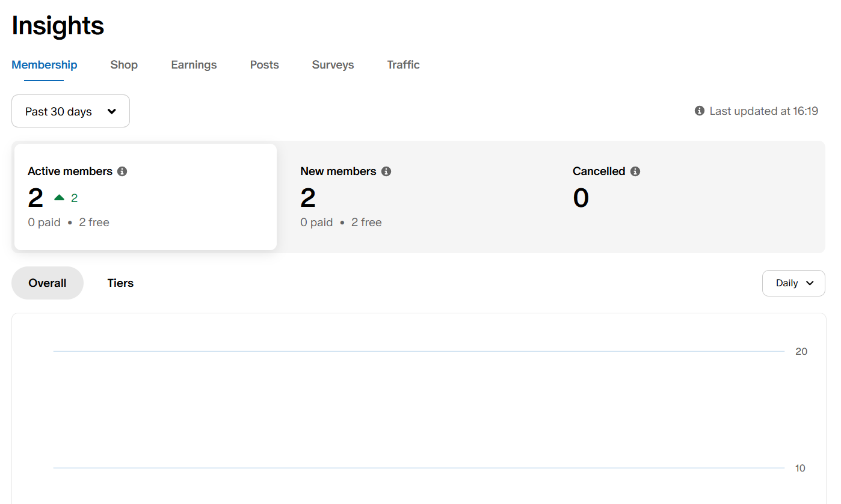841x504 pixels.
Task: Click the Cancelled count of 0
Action: [581, 198]
